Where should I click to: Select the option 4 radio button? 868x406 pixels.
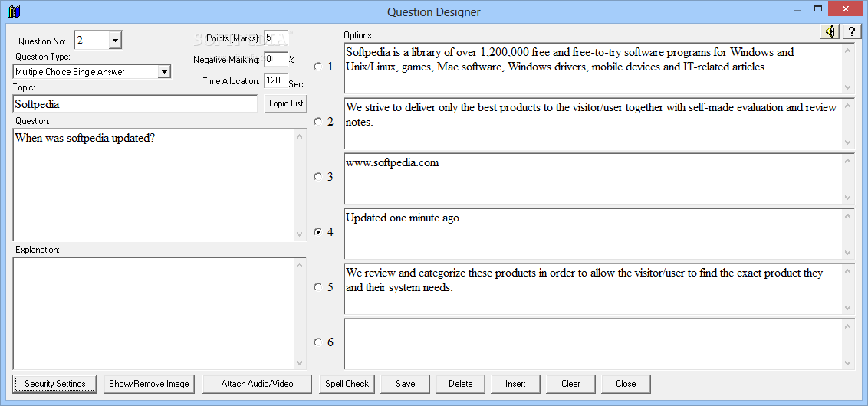point(317,232)
